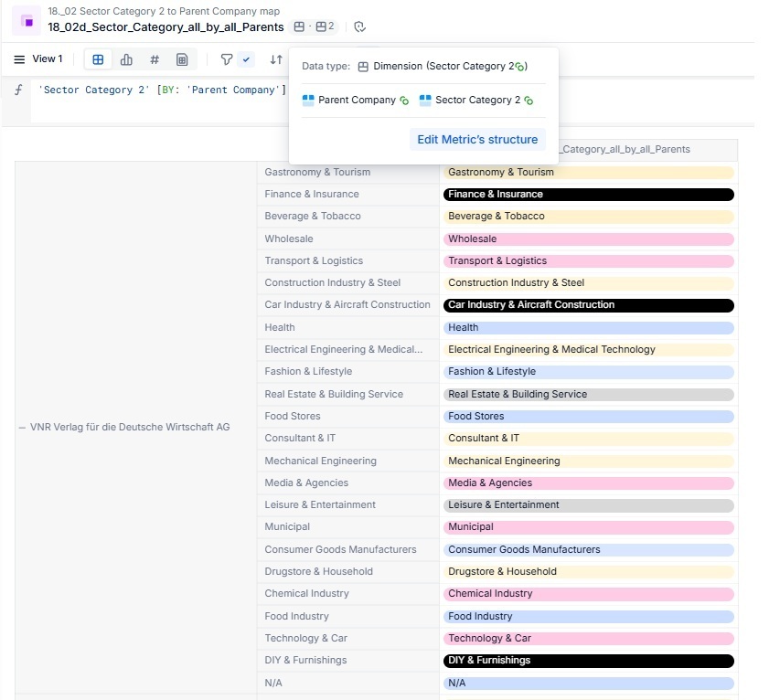The image size is (769, 700).
Task: Click the link icon after popup's Sector Category 2
Action: tap(529, 101)
